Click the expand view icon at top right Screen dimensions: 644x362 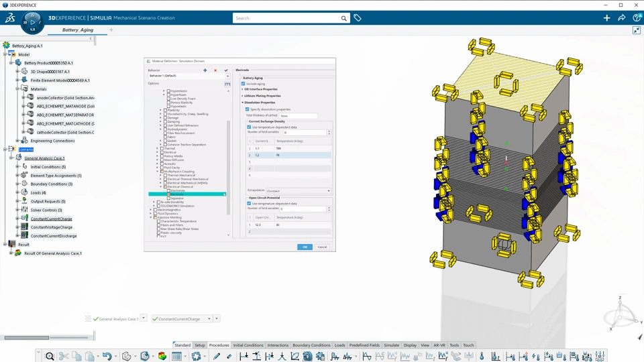coord(636,30)
